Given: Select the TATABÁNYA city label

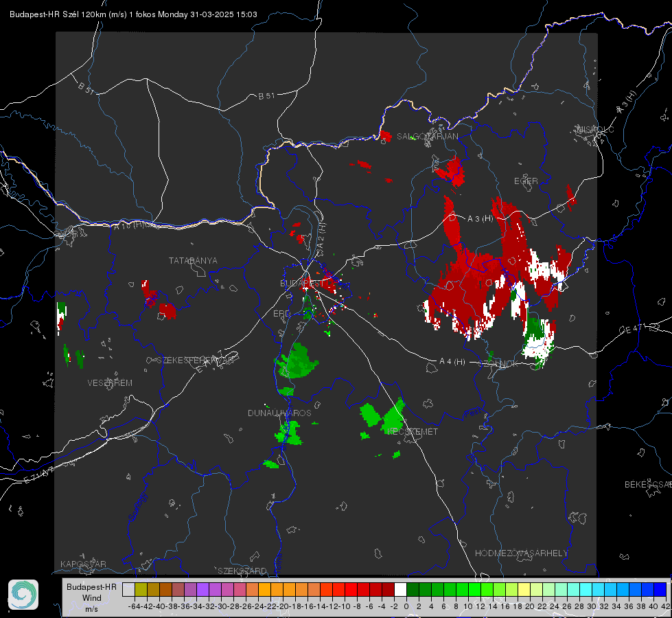Looking at the screenshot, I should 193,260.
